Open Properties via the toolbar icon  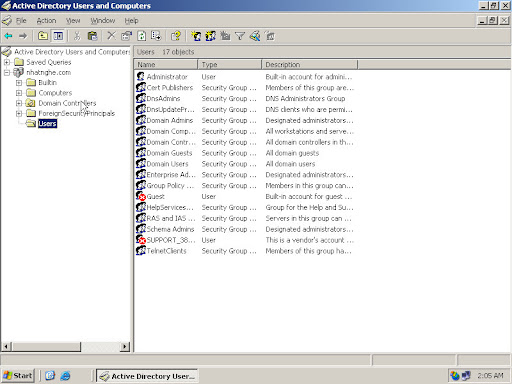click(x=126, y=36)
